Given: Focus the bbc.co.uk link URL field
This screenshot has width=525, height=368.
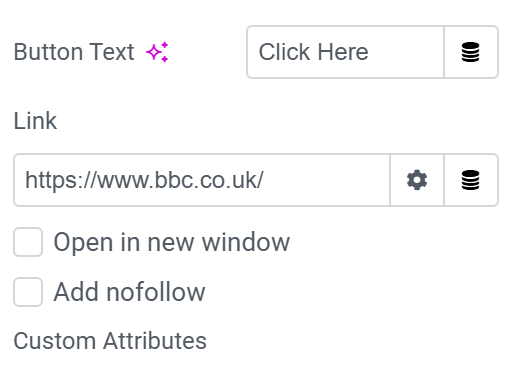Looking at the screenshot, I should 202,180.
